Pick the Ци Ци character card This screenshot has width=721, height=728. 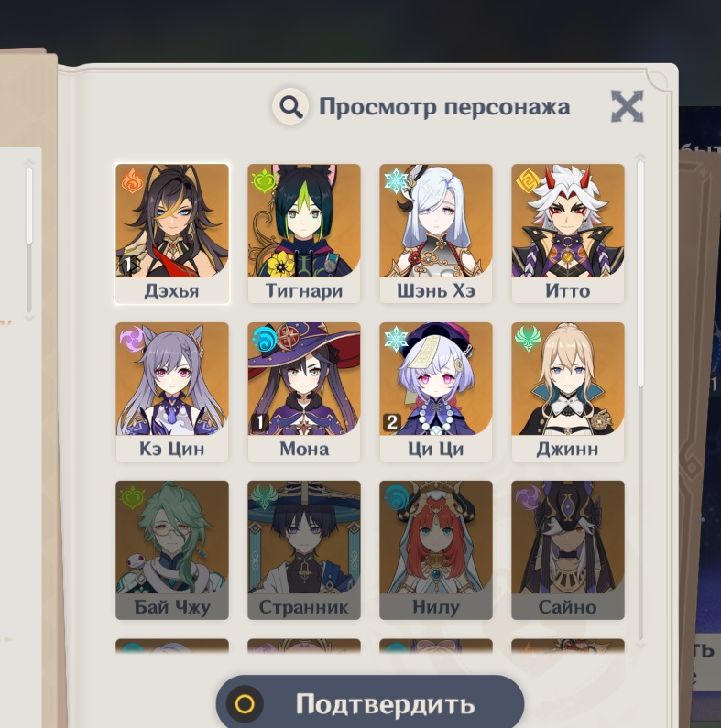436,392
